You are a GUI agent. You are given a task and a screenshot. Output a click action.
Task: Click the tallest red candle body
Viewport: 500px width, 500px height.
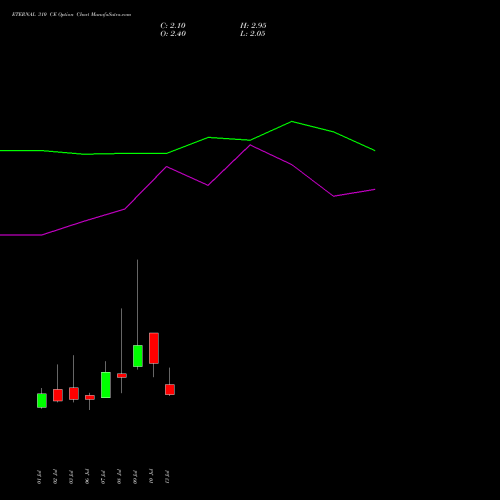[154, 348]
